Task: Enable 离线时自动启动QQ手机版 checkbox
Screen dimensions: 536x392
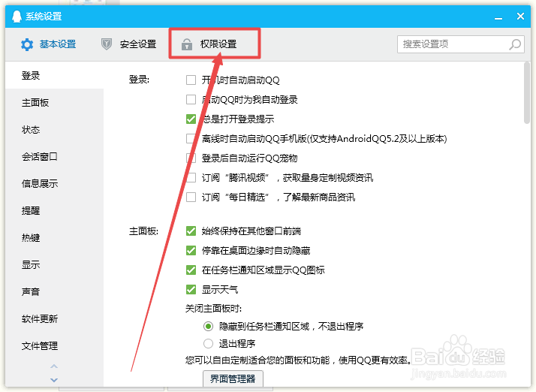Action: pos(191,138)
